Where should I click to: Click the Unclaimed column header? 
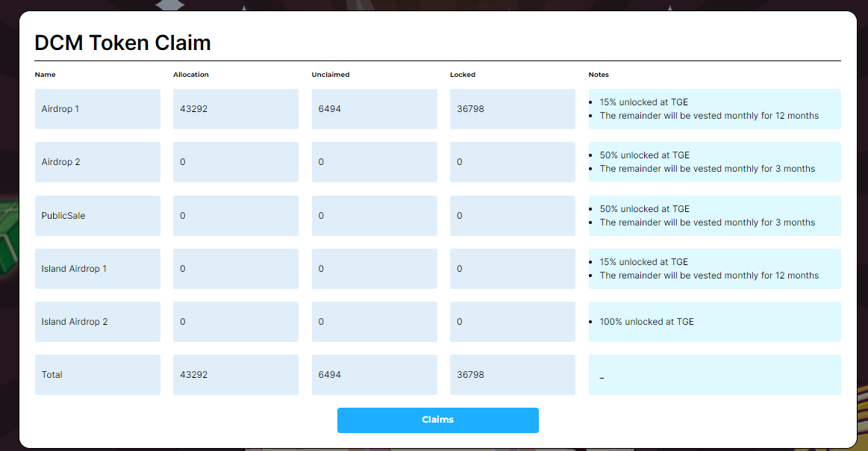[x=331, y=74]
